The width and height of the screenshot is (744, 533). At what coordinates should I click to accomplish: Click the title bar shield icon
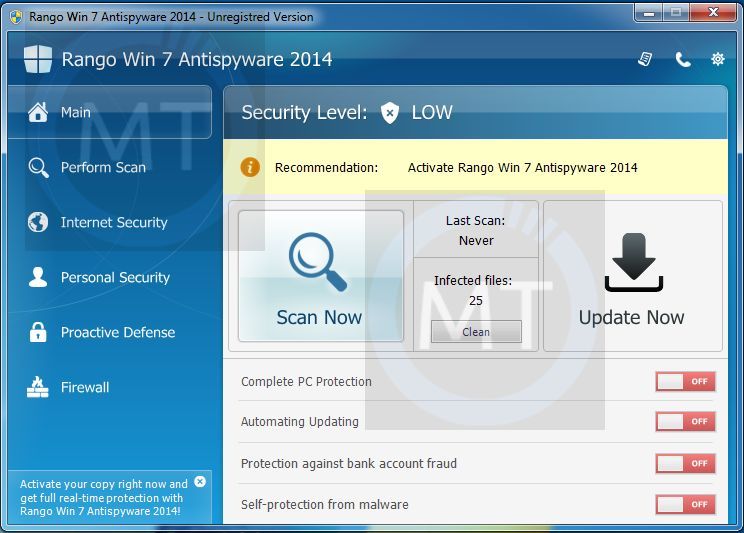[x=16, y=17]
